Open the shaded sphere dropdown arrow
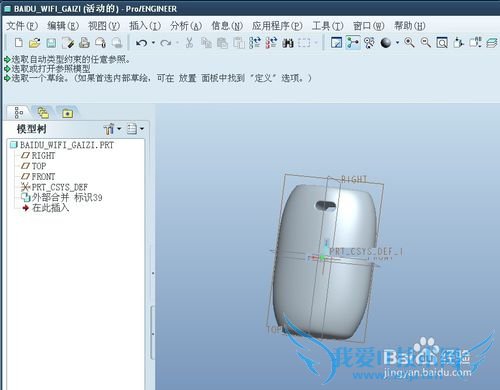 [397, 43]
